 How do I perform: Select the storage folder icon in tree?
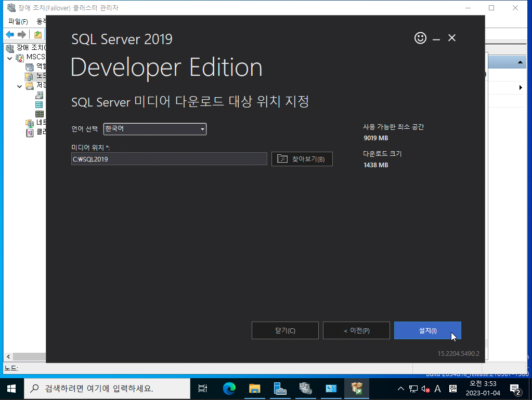[30, 86]
